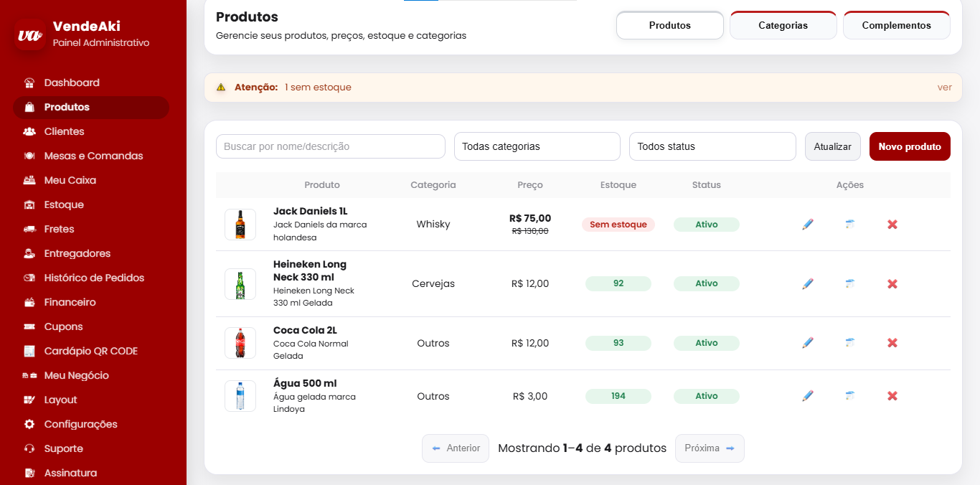This screenshot has height=485, width=980.
Task: Open Meu Caixa via its cash register icon
Action: coord(29,180)
